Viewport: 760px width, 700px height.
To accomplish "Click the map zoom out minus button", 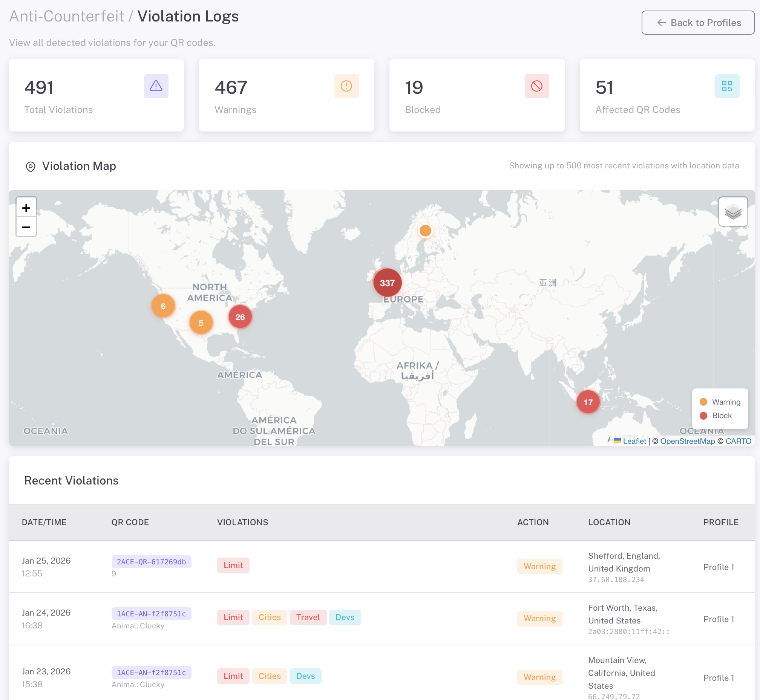I will pos(26,227).
